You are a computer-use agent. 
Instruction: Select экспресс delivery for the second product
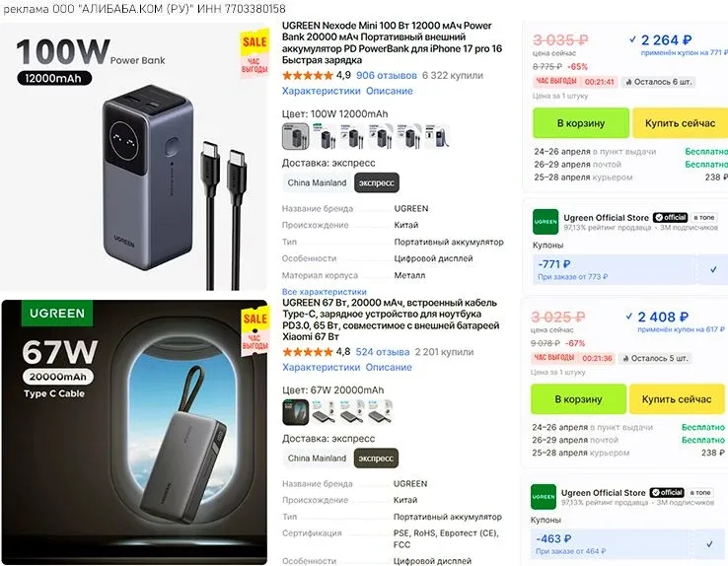376,459
